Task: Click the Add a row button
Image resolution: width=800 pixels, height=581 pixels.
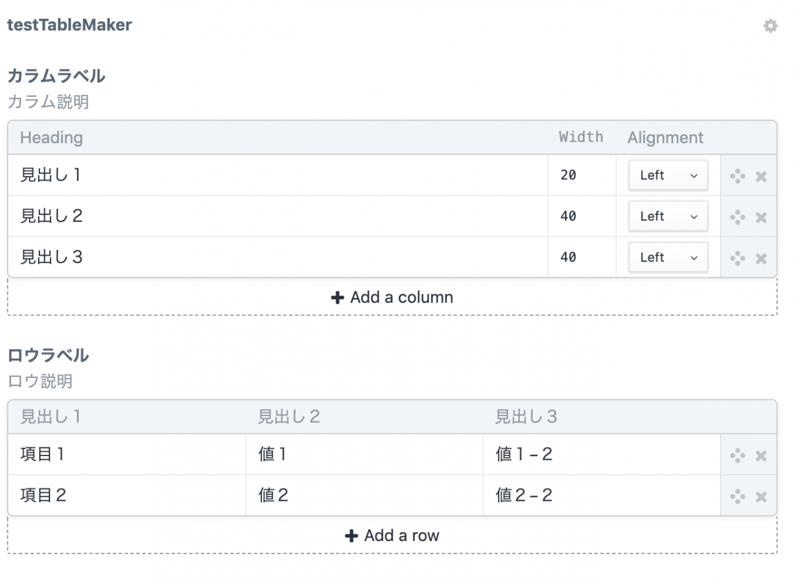Action: coord(392,535)
